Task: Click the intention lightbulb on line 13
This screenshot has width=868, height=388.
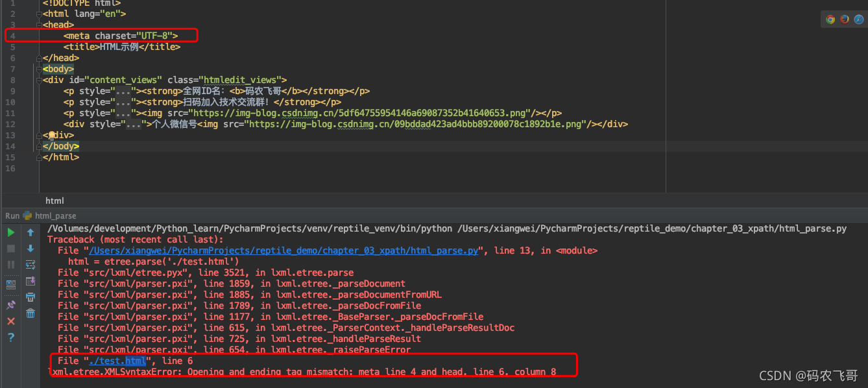Action: (52, 135)
